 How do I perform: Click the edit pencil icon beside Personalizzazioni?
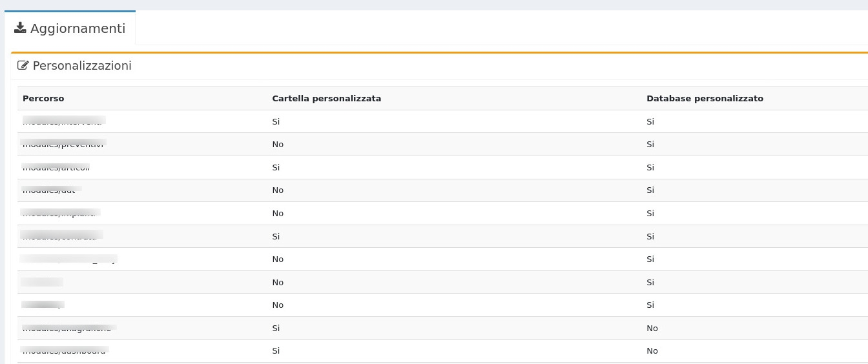coord(23,65)
